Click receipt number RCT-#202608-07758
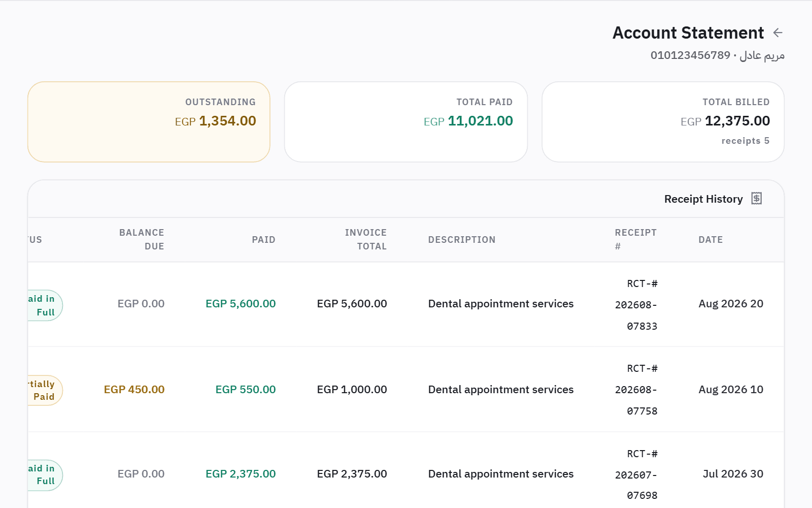The image size is (812, 508). click(x=636, y=390)
